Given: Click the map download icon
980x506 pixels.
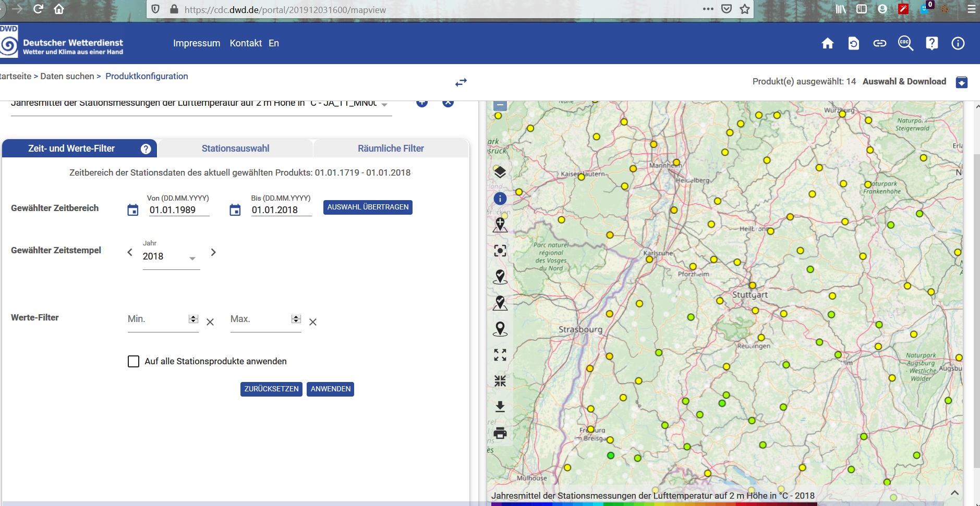Looking at the screenshot, I should point(500,406).
